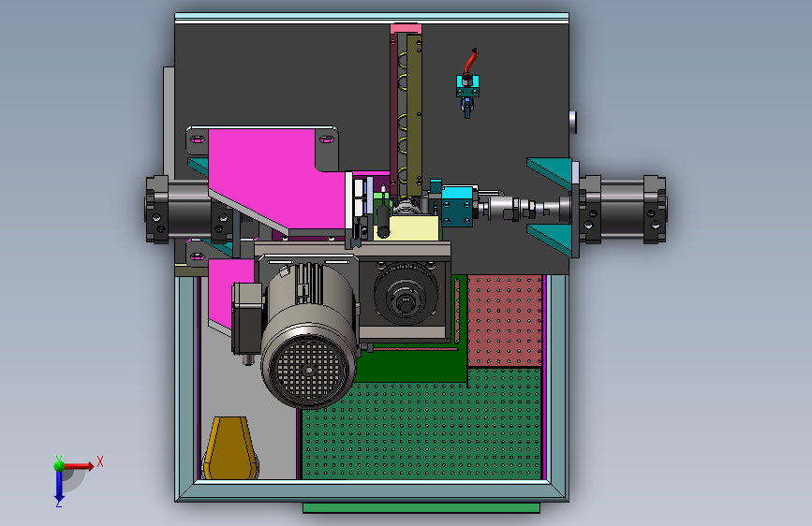Viewport: 812px width, 526px height.
Task: Select the large magenta chute plate
Action: 277,179
